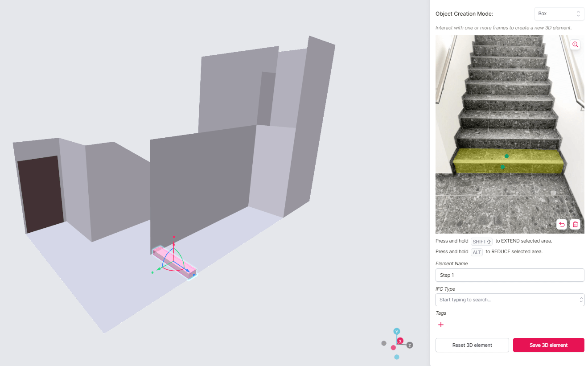
Task: Click the cyan negative-Y ball on the gizmo
Action: [397, 357]
